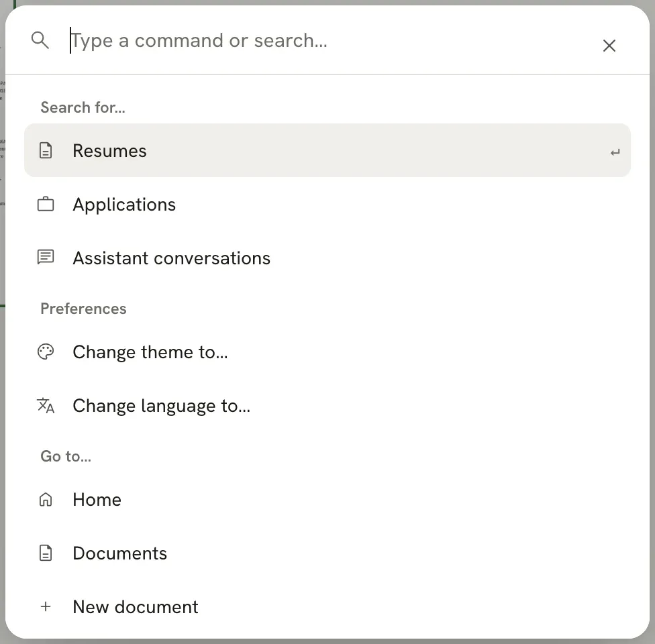This screenshot has width=655, height=644.
Task: Click the briefcase icon beside Applications
Action: [x=46, y=204]
